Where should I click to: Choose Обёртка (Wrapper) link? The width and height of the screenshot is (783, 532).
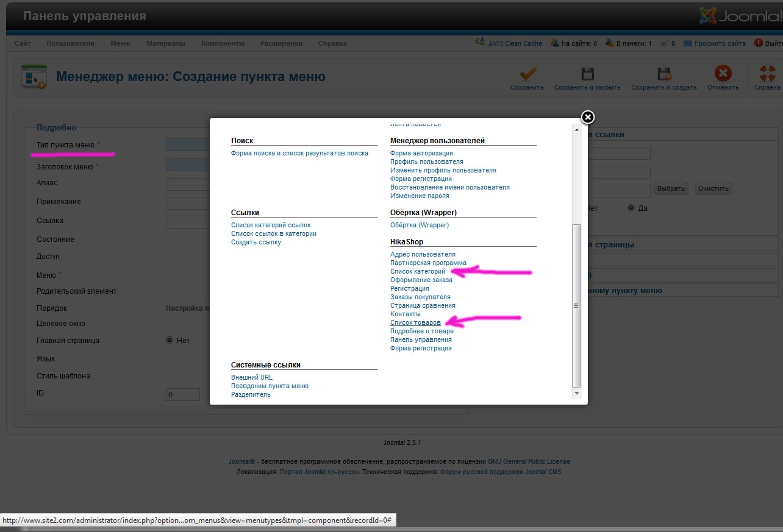click(x=420, y=225)
